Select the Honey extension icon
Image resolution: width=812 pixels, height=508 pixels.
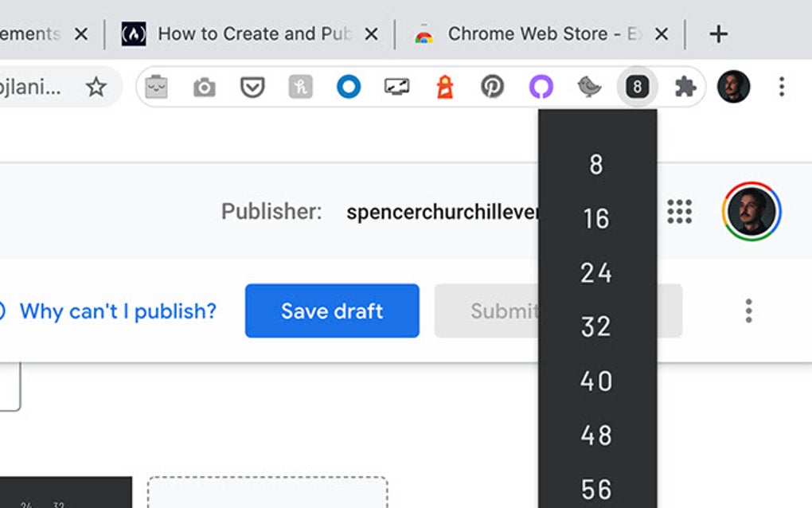point(299,87)
